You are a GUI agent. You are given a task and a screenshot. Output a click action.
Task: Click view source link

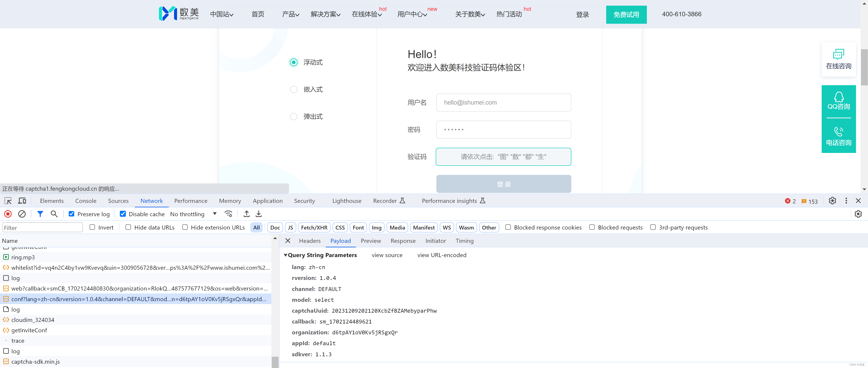coord(387,255)
